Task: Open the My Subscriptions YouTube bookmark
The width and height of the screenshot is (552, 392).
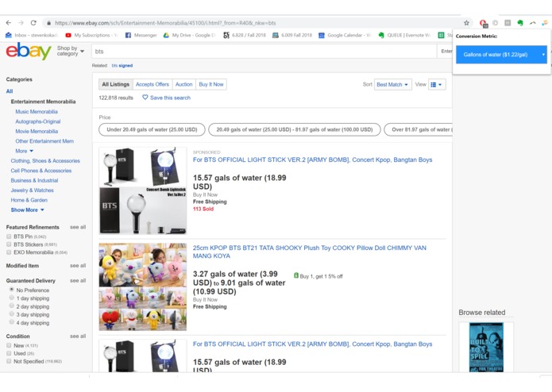Action: (91, 35)
